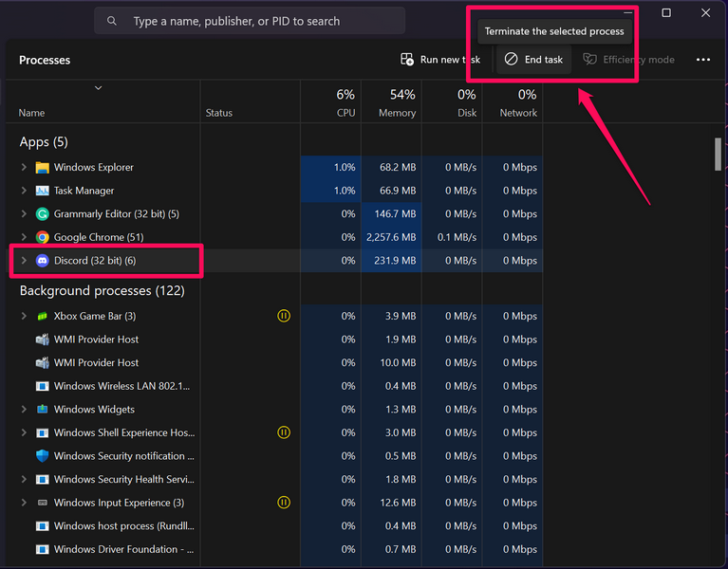Click the process search input field
This screenshot has width=728, height=569.
pyautogui.click(x=256, y=21)
